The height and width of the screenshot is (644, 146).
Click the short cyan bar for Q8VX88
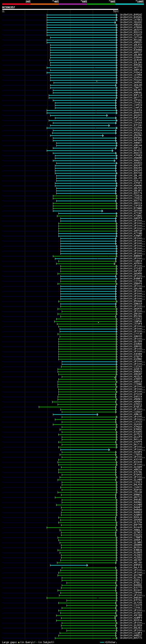tap(78, 211)
